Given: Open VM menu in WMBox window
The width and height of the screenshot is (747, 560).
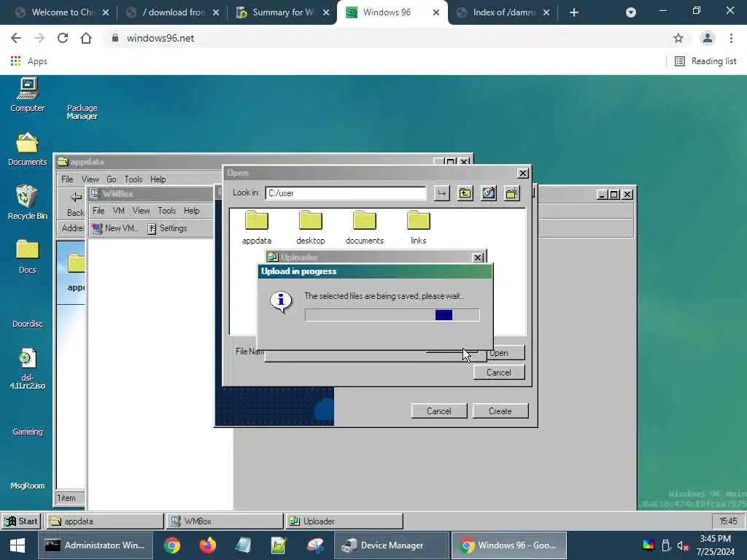Looking at the screenshot, I should click(119, 211).
